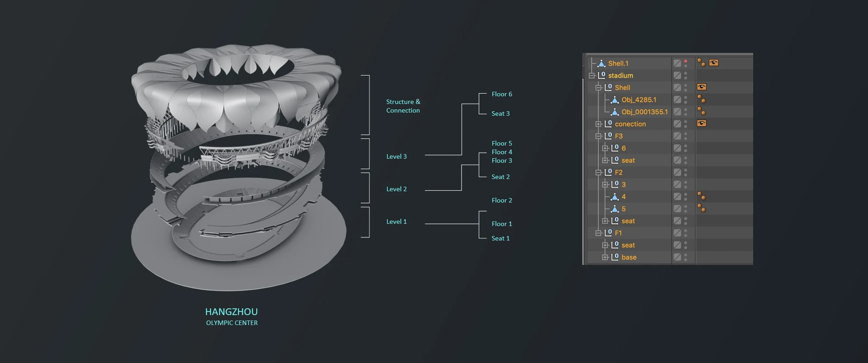Image resolution: width=868 pixels, height=363 pixels.
Task: Toggle visibility dots for conection
Action: (686, 124)
